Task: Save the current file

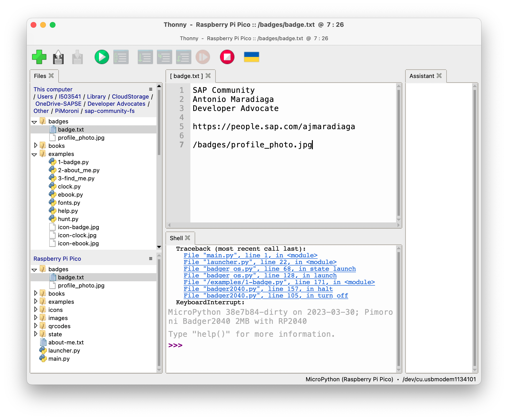Action: click(58, 57)
